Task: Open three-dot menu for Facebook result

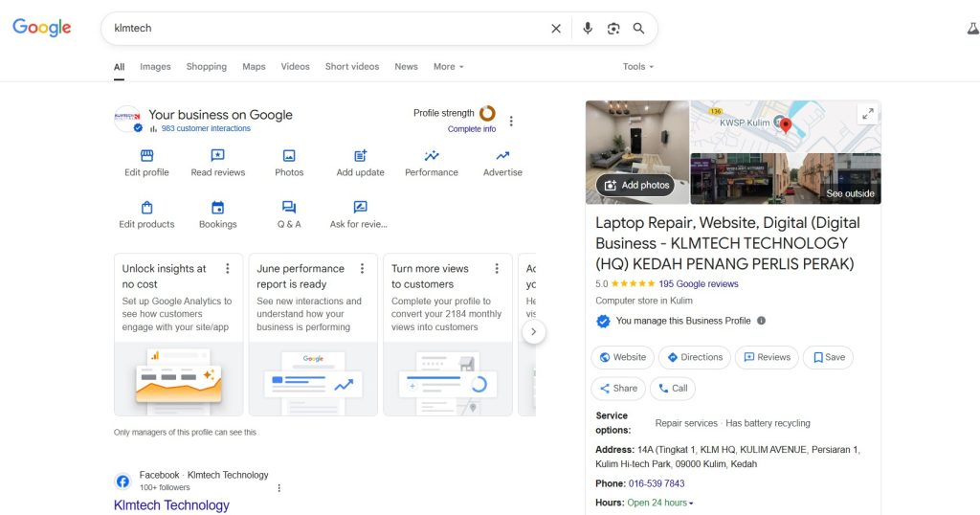Action: pos(278,488)
